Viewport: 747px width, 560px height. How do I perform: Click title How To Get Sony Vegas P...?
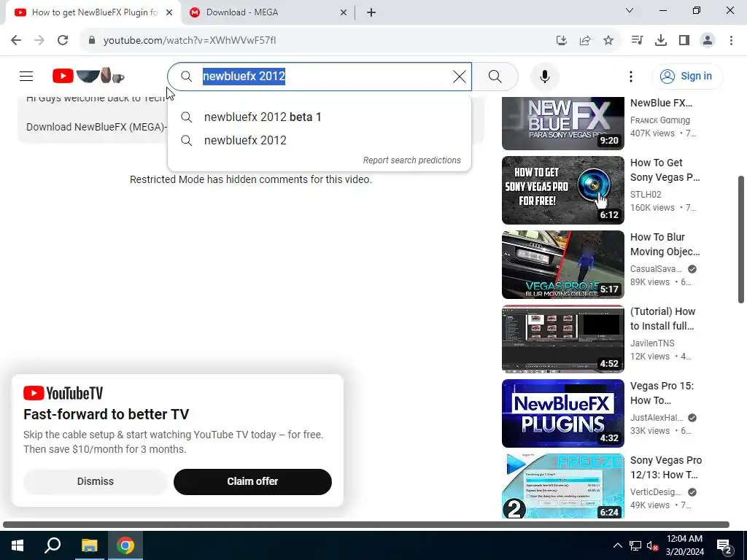[x=665, y=170]
